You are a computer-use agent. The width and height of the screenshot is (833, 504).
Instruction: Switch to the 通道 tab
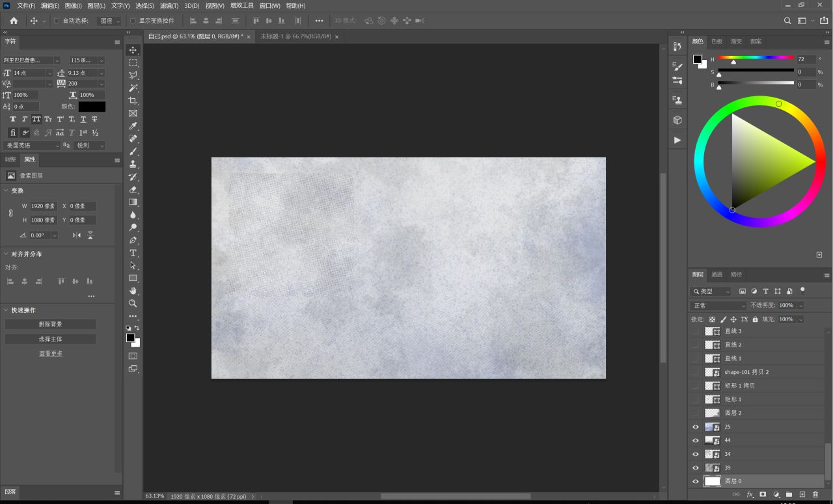pyautogui.click(x=717, y=274)
